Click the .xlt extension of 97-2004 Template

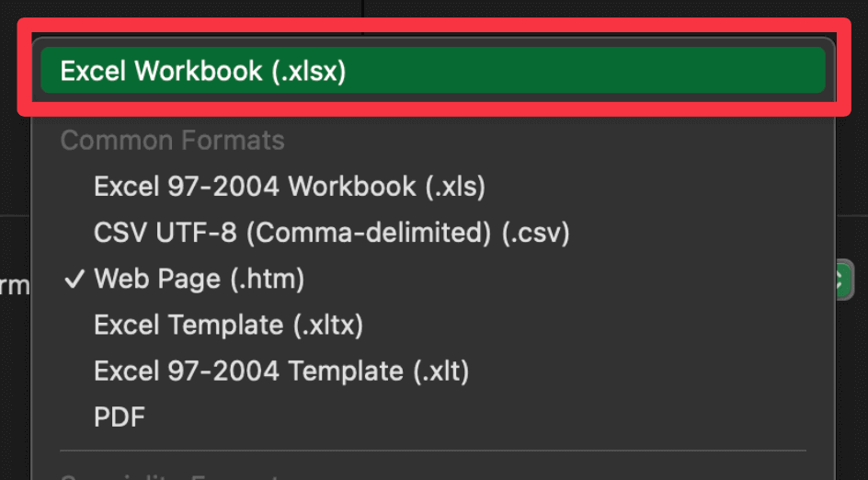pyautogui.click(x=441, y=371)
